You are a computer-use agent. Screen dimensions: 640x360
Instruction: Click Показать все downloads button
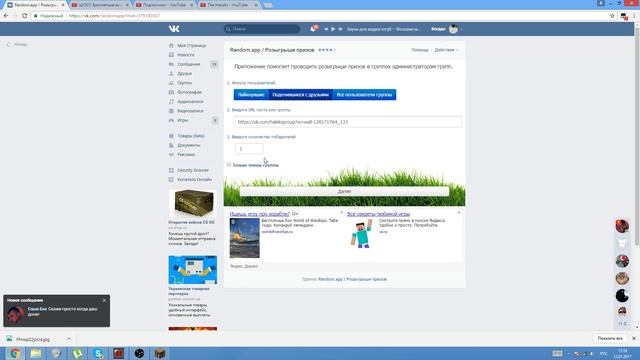coord(610,338)
